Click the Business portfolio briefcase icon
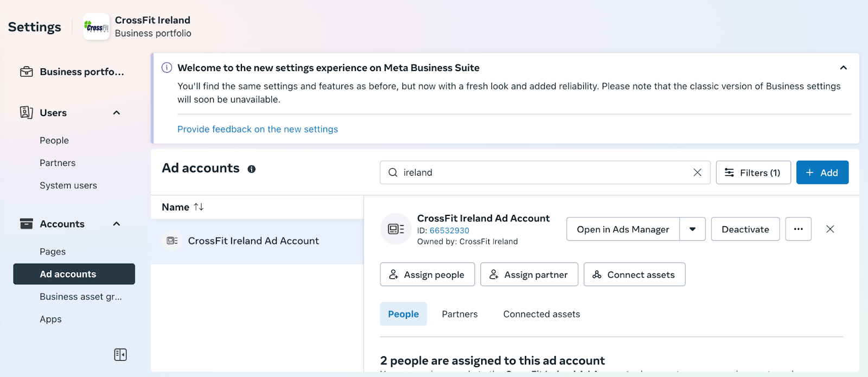This screenshot has height=377, width=868. [26, 72]
